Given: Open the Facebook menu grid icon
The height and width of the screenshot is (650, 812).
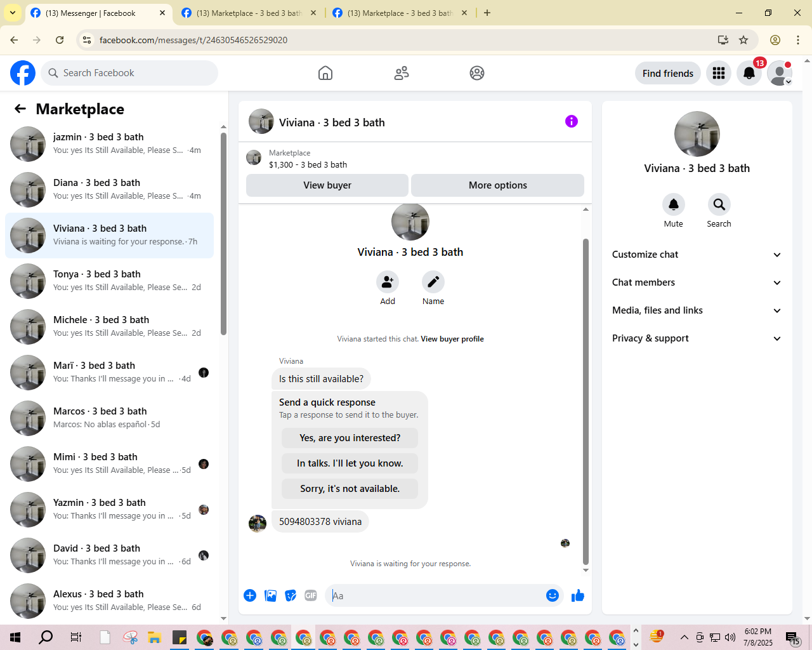Looking at the screenshot, I should [719, 73].
